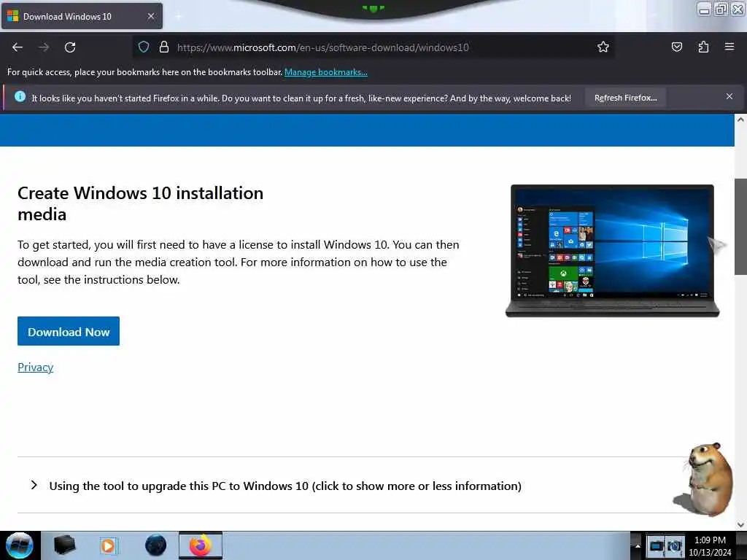Dismiss the Firefox refresh notification bar

729,97
